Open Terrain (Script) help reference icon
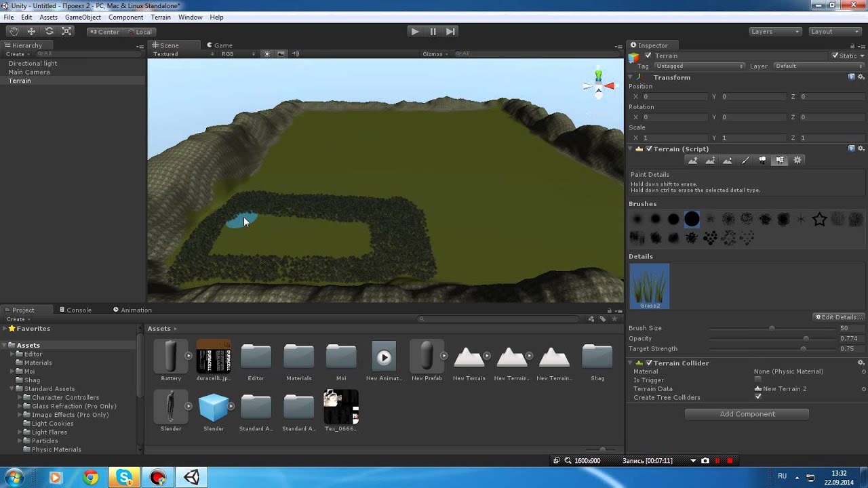 pyautogui.click(x=852, y=148)
